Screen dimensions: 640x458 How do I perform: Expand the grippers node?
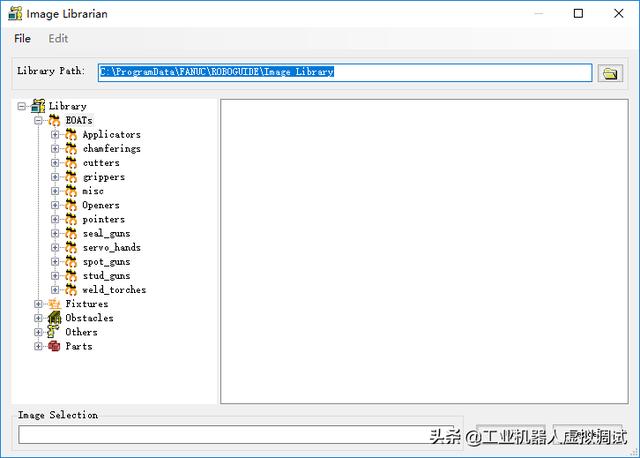coord(55,177)
